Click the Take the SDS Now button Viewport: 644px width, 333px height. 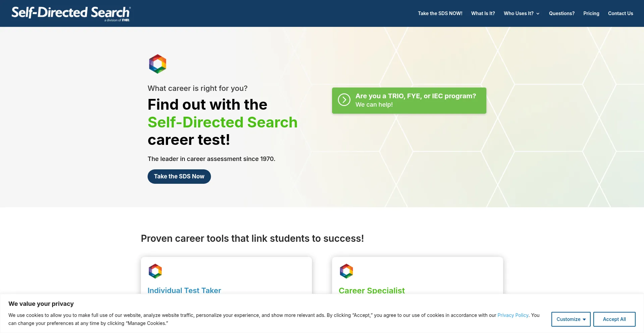[x=179, y=176]
